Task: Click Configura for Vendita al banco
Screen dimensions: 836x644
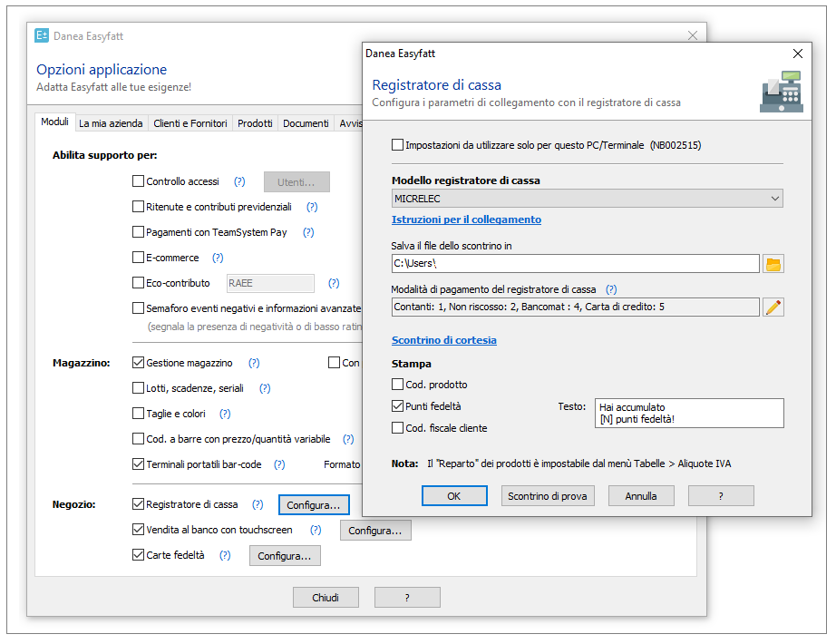Action: point(375,531)
